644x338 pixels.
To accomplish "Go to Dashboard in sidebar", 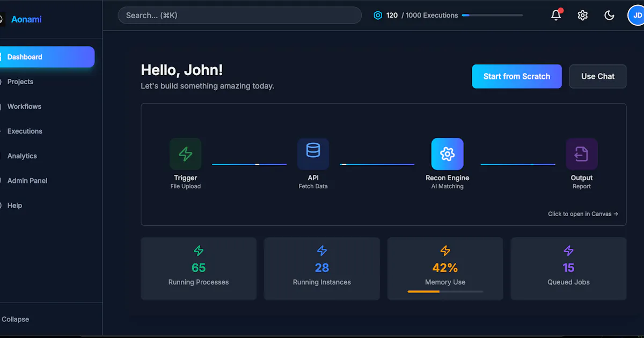I will (x=46, y=57).
